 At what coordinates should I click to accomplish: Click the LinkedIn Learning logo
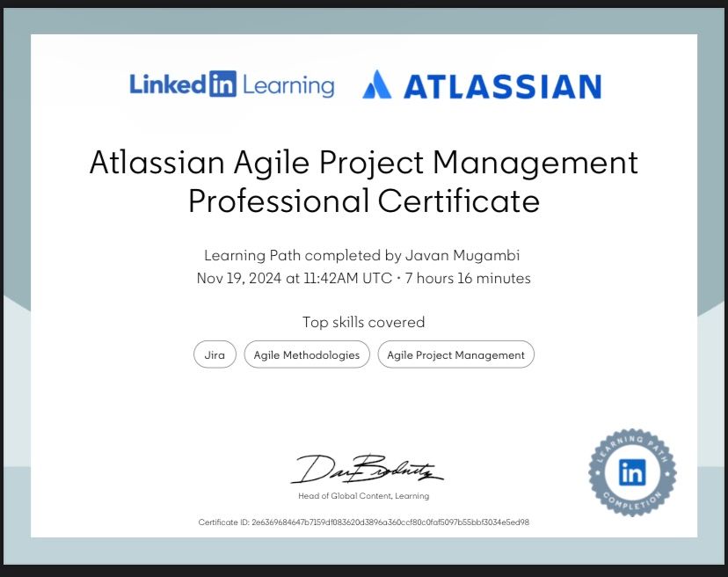point(232,84)
